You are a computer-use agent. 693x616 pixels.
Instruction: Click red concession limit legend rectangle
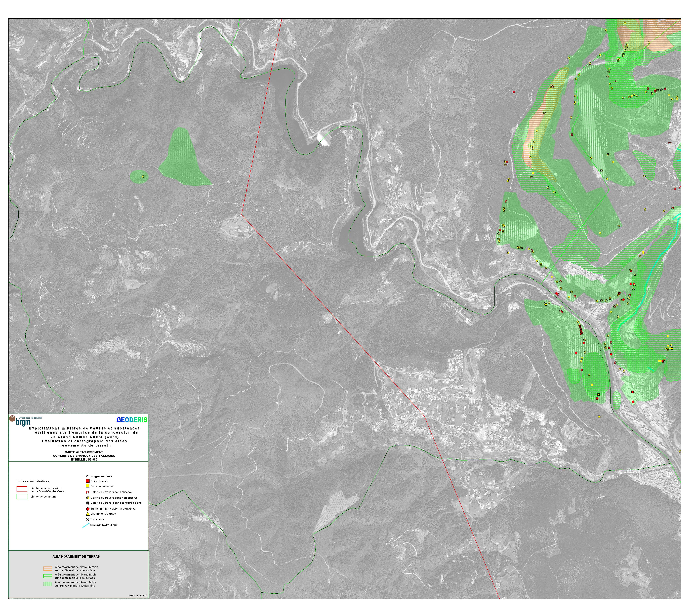tap(22, 489)
